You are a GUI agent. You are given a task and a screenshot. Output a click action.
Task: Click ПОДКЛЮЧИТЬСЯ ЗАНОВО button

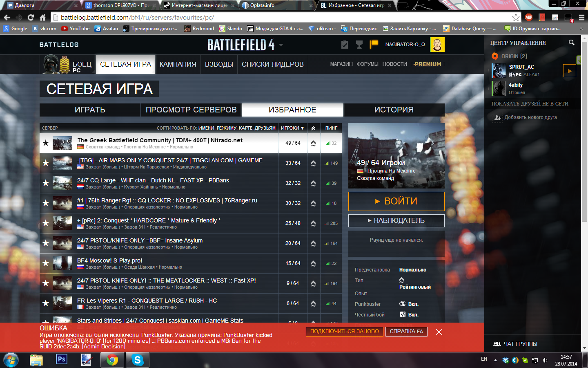[x=344, y=332]
